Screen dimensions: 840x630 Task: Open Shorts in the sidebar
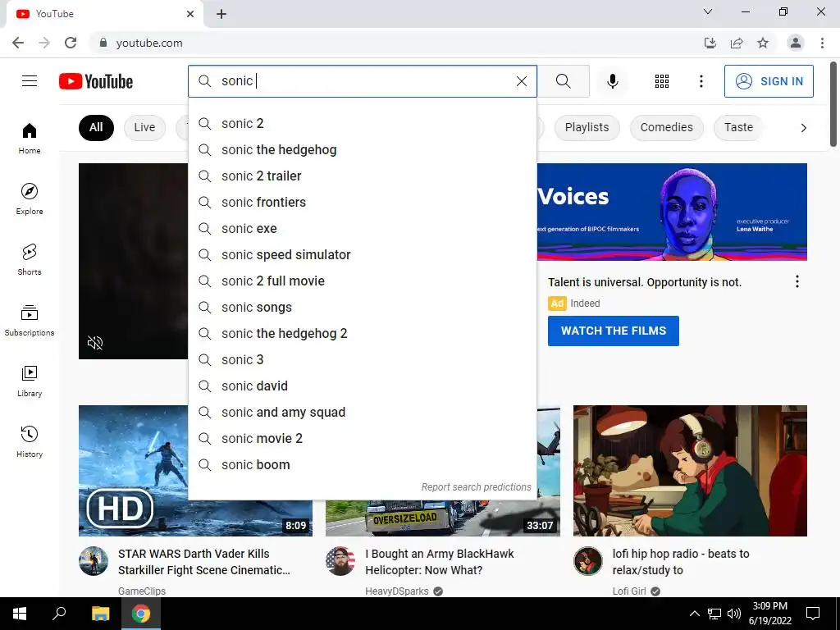[30, 259]
